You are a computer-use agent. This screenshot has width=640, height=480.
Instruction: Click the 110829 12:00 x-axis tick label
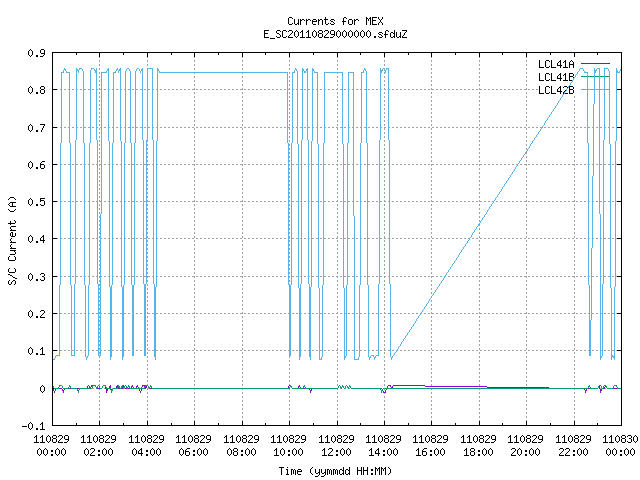click(x=336, y=446)
